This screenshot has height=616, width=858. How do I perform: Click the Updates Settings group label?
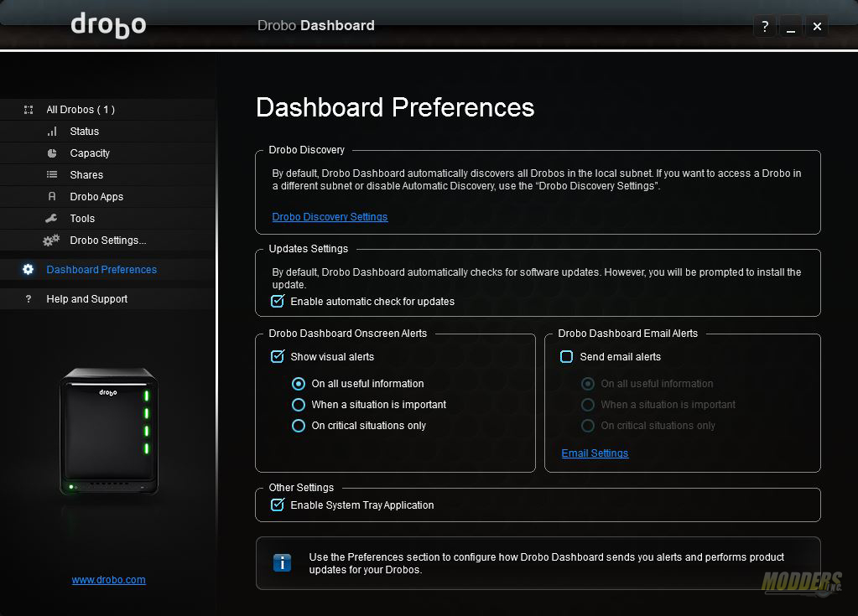click(308, 249)
